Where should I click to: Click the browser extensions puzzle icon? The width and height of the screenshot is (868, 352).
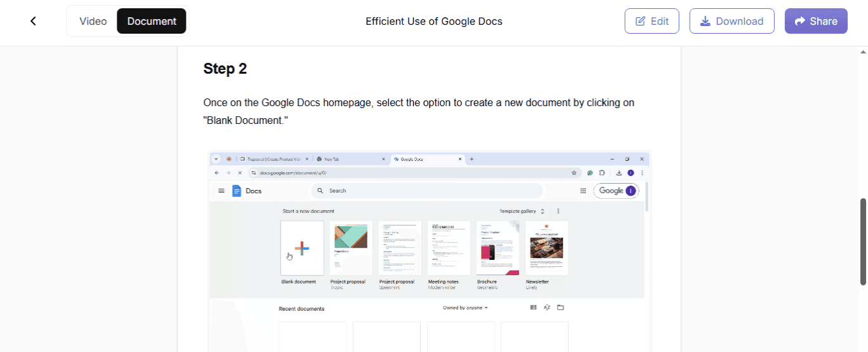tap(602, 172)
